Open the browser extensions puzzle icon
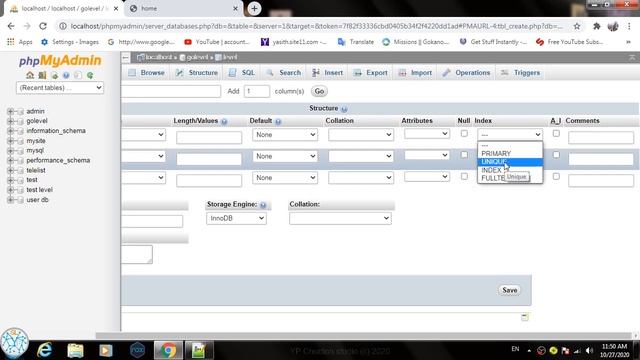The image size is (640, 360). pos(596,26)
